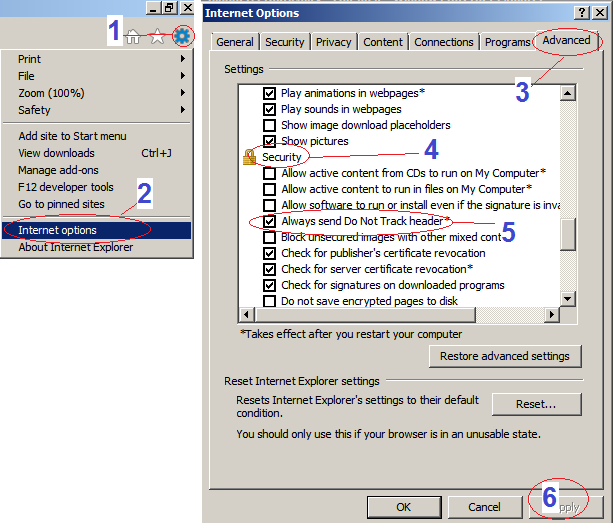
Task: Click scroll left arrow in settings list
Action: [246, 314]
